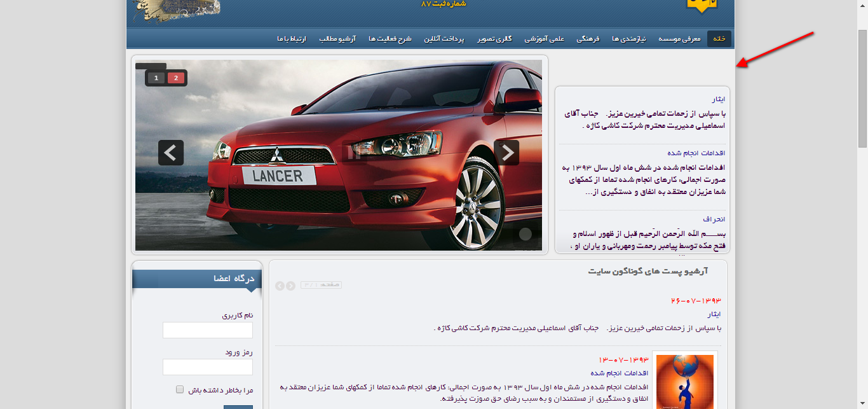Advance slider with the right arrow

[506, 153]
